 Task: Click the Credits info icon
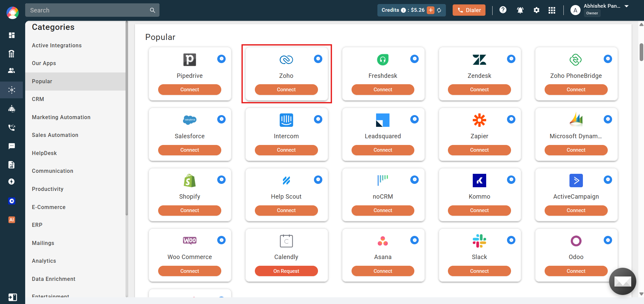[403, 10]
